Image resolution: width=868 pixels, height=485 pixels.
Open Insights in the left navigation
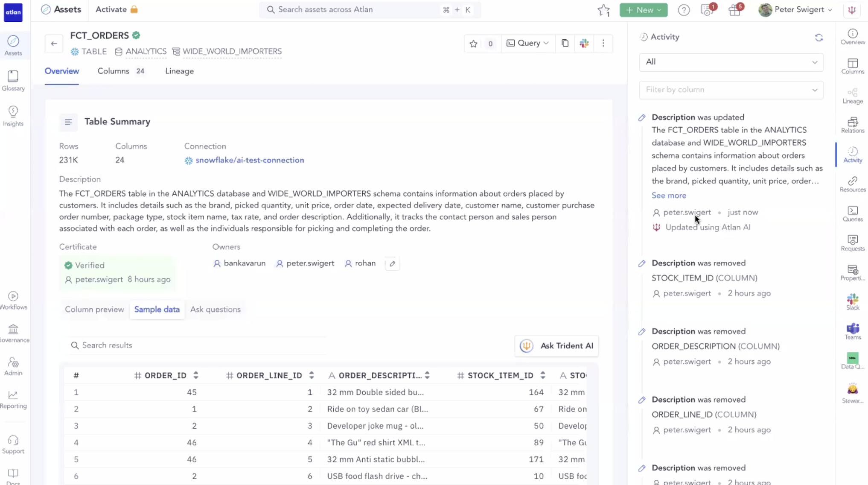coord(13,116)
